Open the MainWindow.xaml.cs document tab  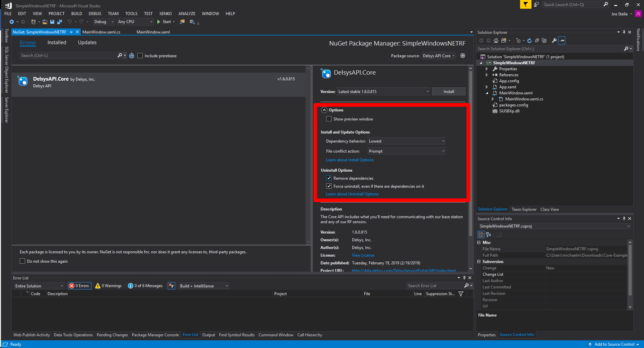(101, 32)
